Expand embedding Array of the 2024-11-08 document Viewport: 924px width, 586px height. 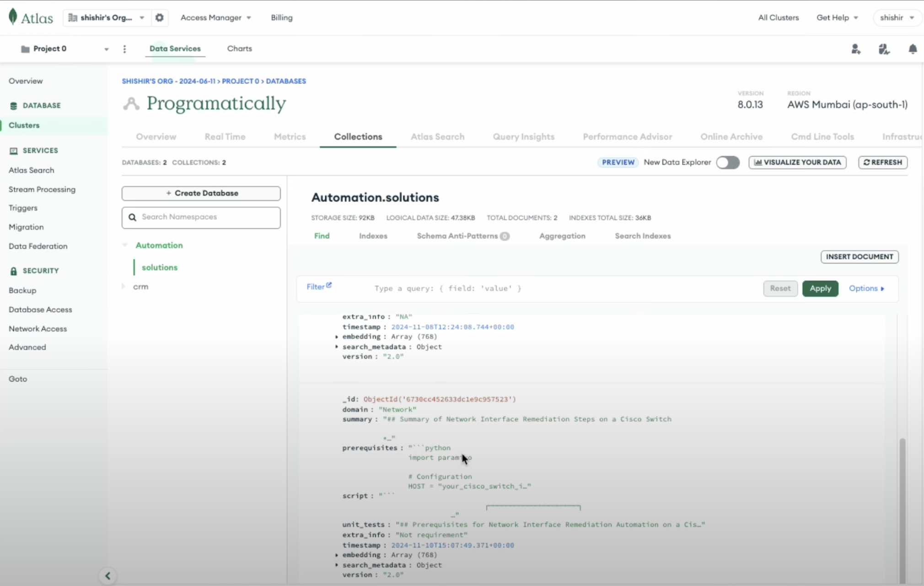click(337, 336)
